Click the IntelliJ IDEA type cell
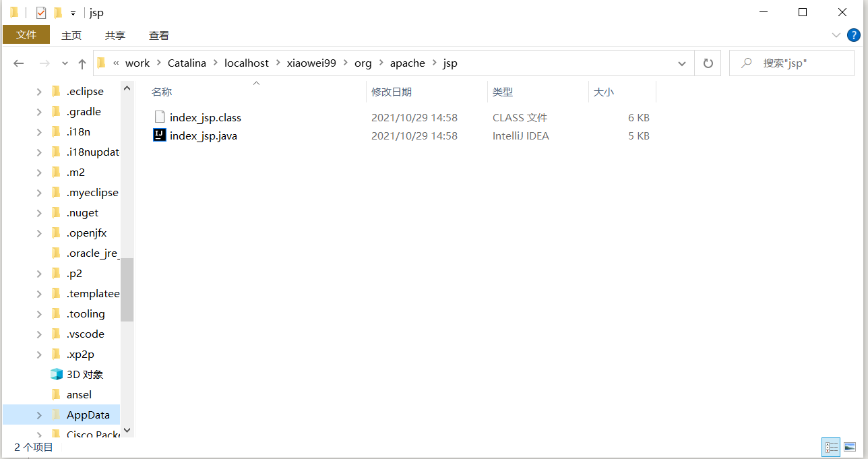Screen dimensions: 868x459 (x=521, y=135)
